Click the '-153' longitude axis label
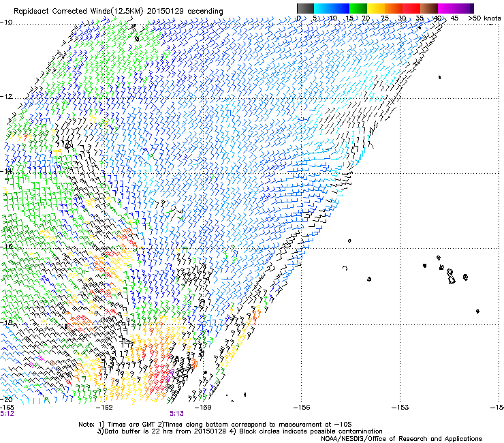Image resolution: width=504 pixels, height=443 pixels. point(400,408)
